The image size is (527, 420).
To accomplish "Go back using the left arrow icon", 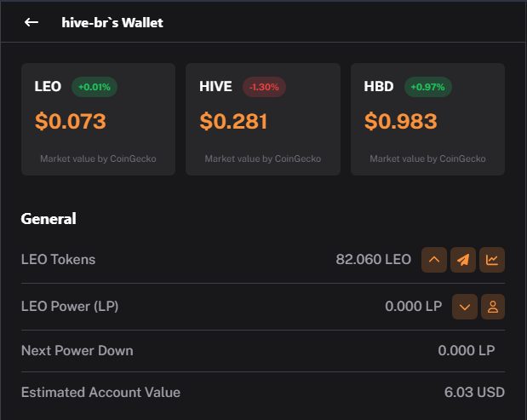I will (x=32, y=22).
